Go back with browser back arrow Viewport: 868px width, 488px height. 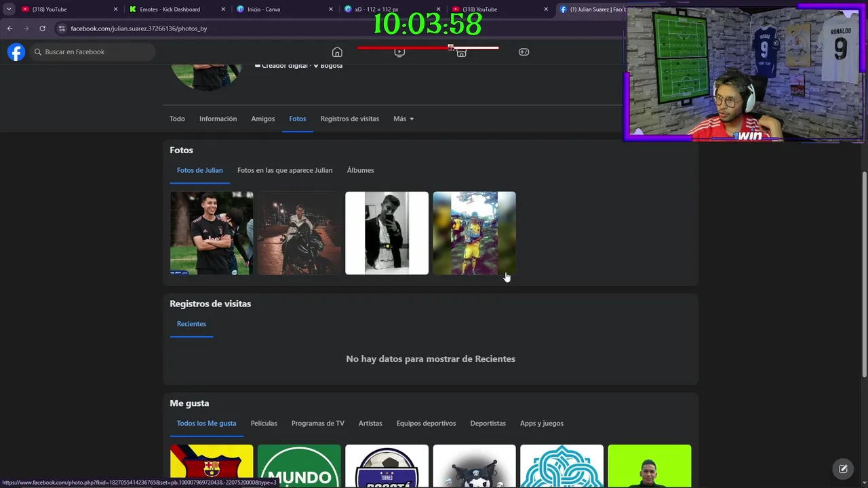pos(9,28)
